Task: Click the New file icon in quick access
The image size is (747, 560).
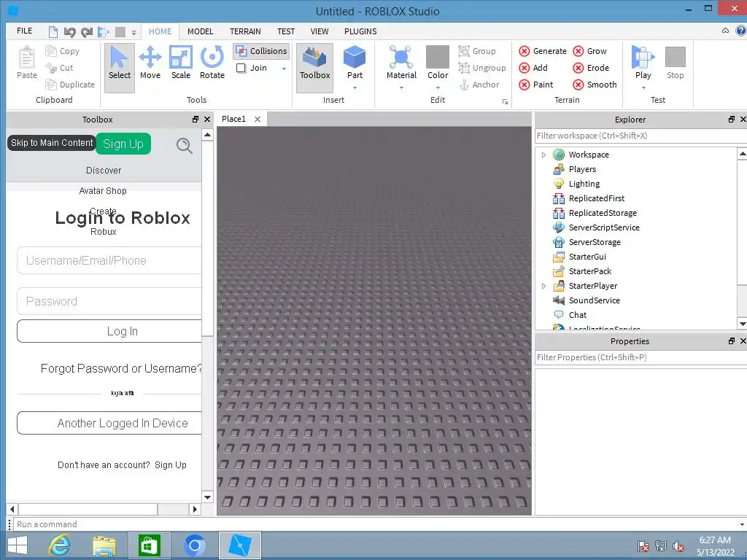Action: (53, 32)
